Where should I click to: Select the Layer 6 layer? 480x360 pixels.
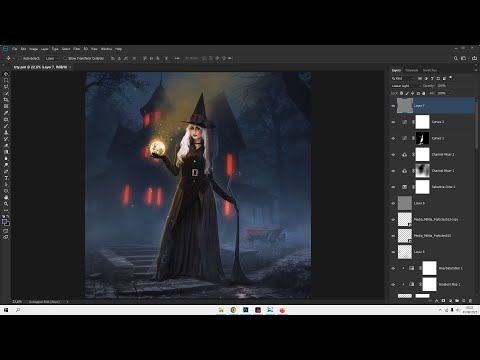433,203
